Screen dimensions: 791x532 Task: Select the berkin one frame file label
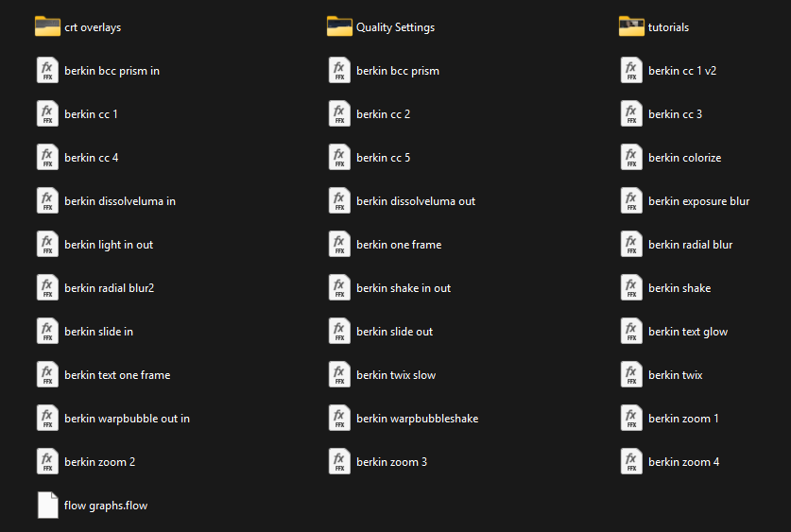coord(399,245)
